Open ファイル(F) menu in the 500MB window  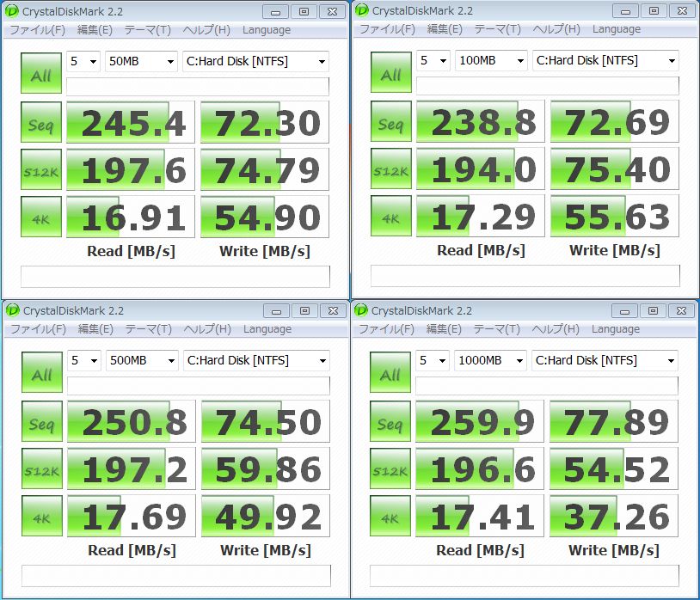39,329
